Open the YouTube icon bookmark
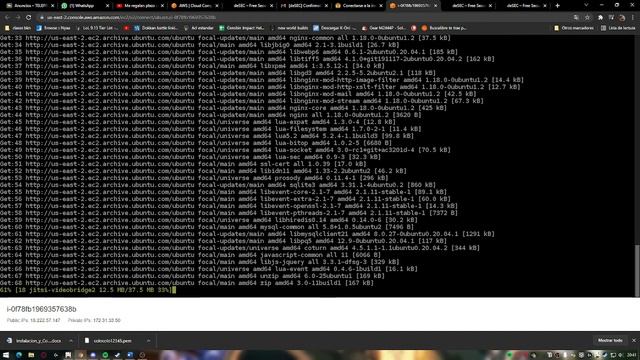Image resolution: width=640 pixels, height=360 pixels. click(x=127, y=28)
